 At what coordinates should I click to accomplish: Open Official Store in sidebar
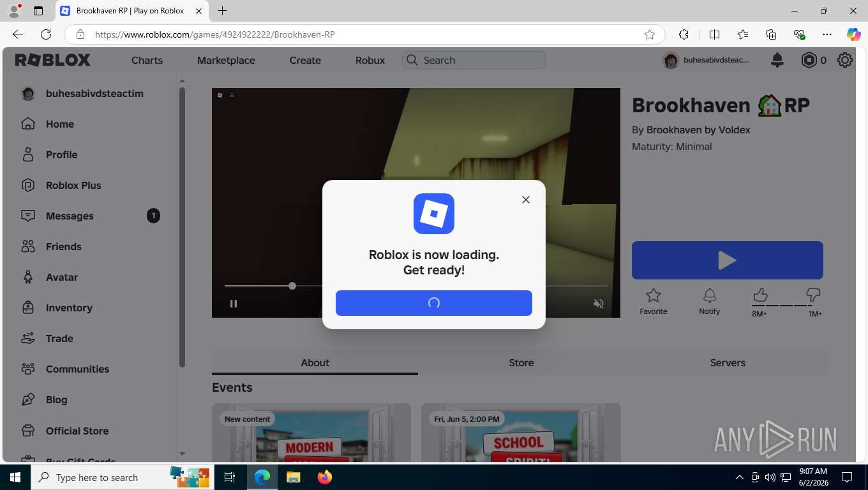click(64, 431)
